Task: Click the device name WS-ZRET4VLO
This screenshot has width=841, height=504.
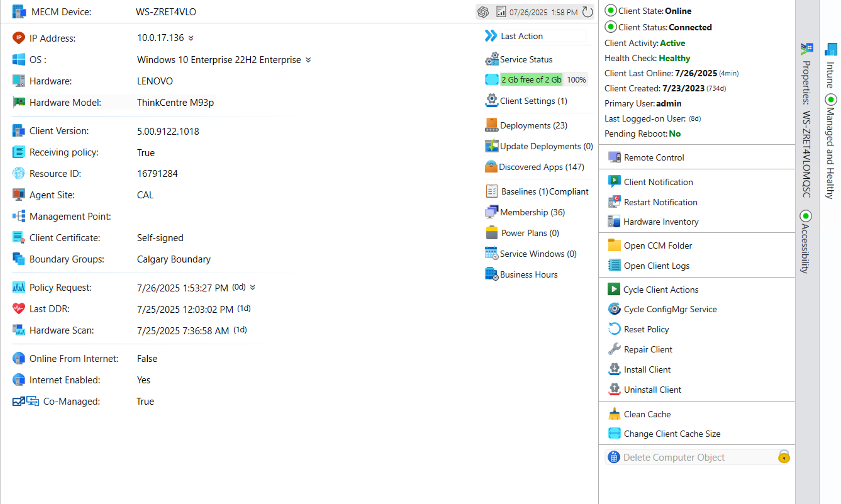Action: (x=166, y=12)
